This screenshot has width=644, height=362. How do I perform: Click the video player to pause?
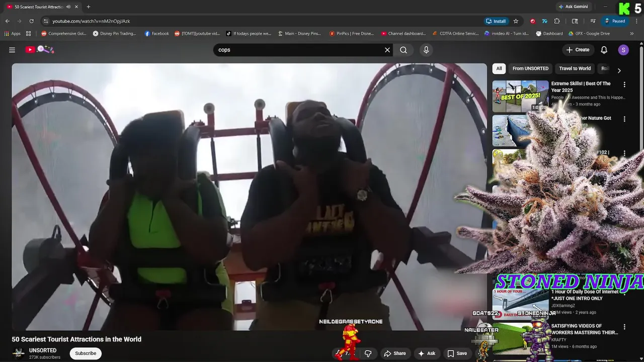(249, 197)
